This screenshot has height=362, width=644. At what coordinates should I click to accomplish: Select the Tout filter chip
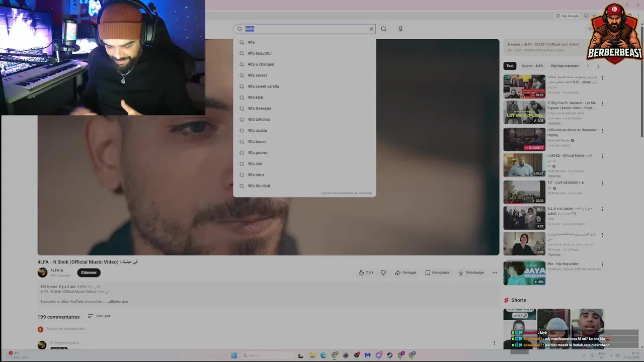pyautogui.click(x=510, y=66)
